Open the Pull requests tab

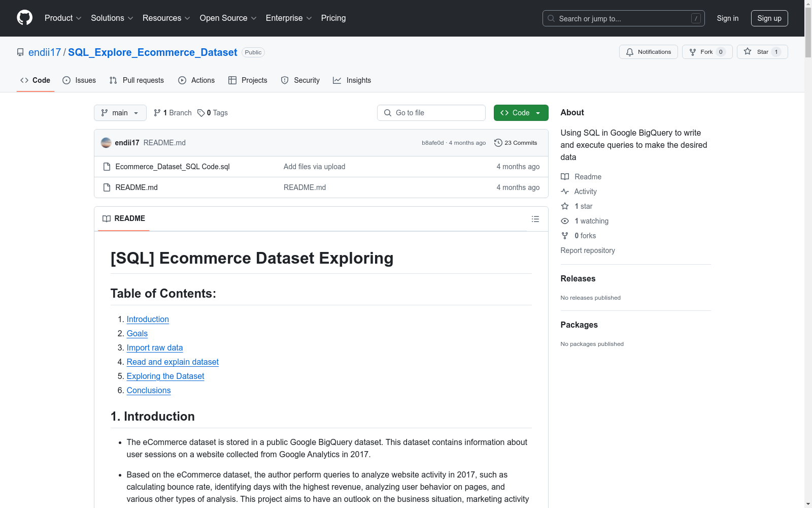click(x=137, y=80)
